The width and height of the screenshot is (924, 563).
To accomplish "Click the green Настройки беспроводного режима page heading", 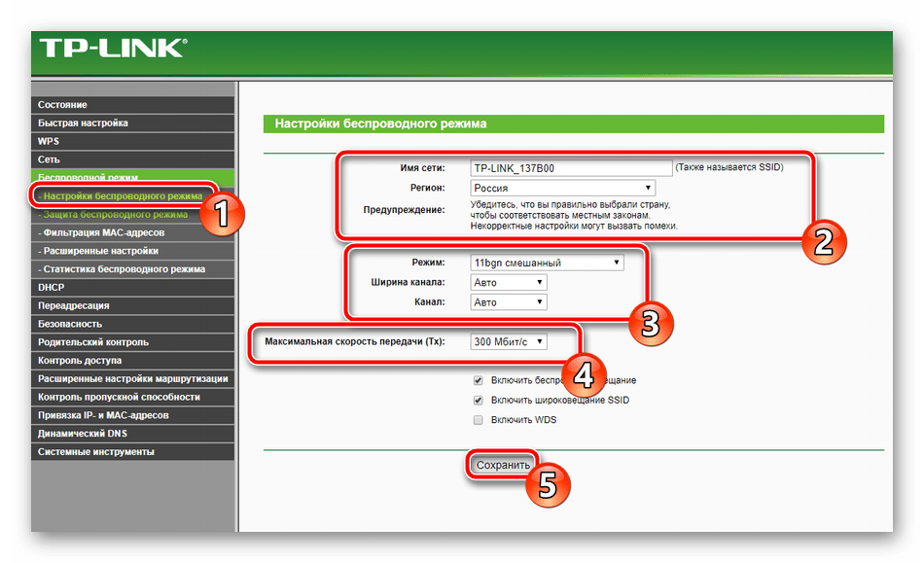I will click(x=380, y=123).
